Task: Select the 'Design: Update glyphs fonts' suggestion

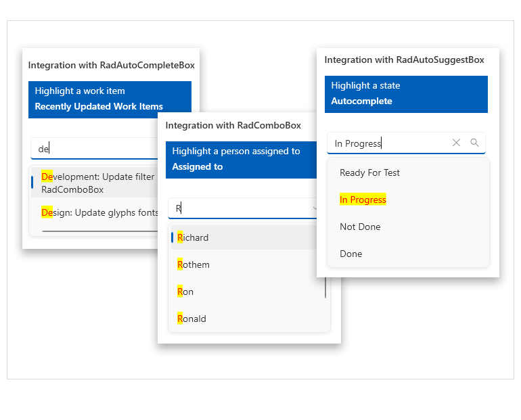Action: pyautogui.click(x=95, y=212)
